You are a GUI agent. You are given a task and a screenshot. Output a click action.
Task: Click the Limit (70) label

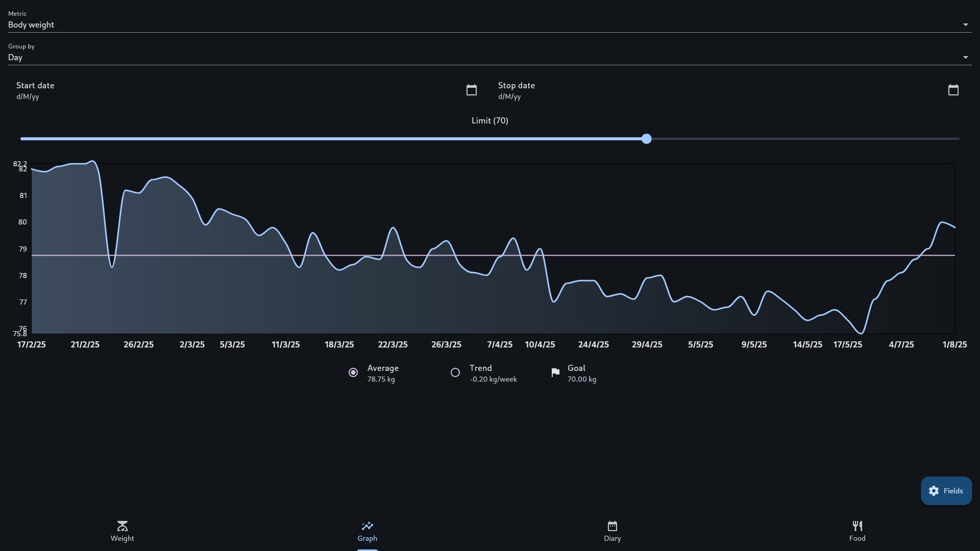(490, 121)
